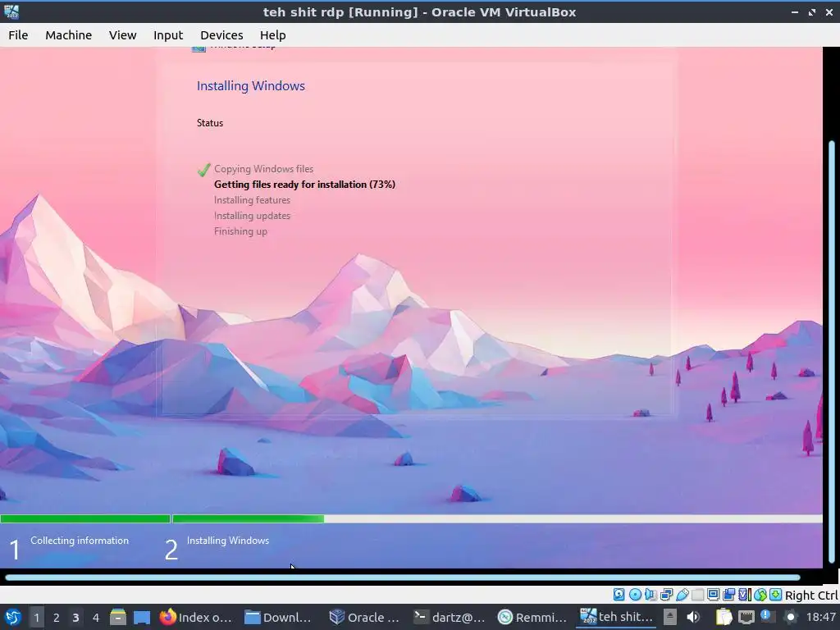This screenshot has width=840, height=630.
Task: Click the optical disc drive status icon
Action: click(x=635, y=595)
